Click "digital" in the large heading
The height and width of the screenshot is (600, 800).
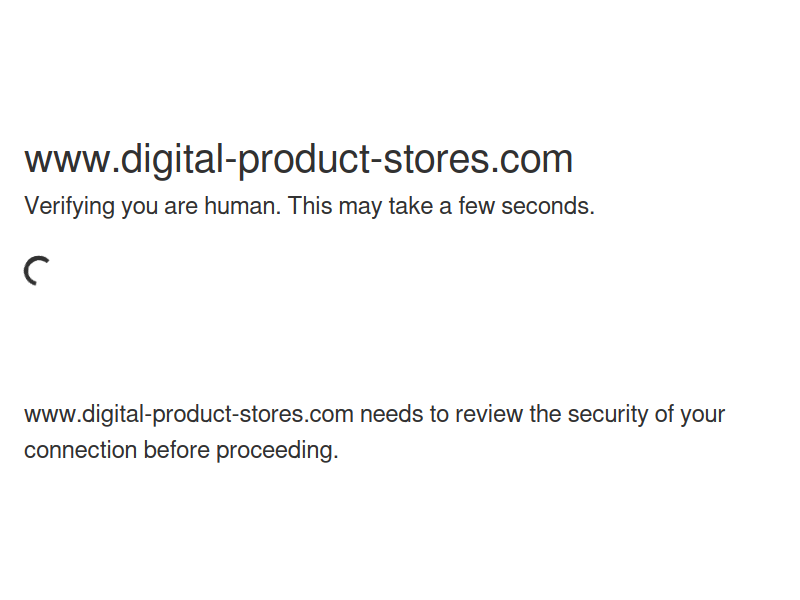(x=171, y=160)
